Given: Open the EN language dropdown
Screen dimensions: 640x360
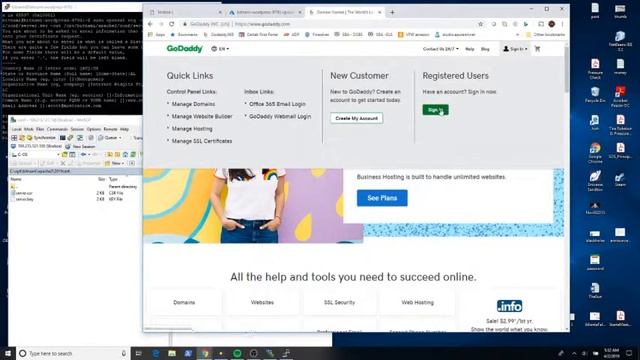Looking at the screenshot, I should tap(220, 49).
